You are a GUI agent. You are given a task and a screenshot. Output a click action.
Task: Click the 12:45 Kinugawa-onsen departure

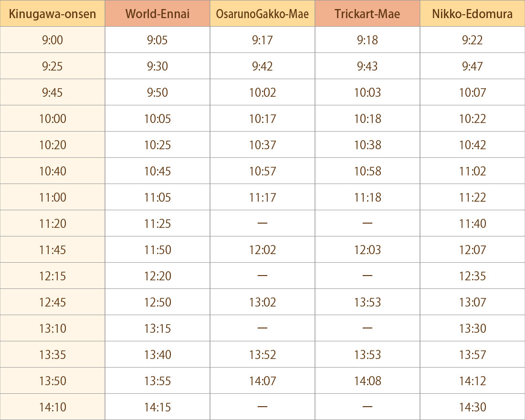coord(52,302)
